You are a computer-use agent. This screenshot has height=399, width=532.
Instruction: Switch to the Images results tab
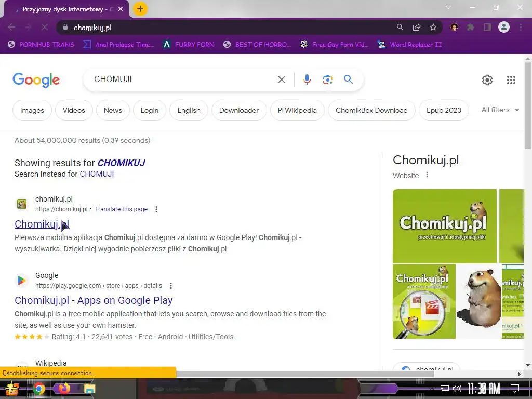[32, 110]
